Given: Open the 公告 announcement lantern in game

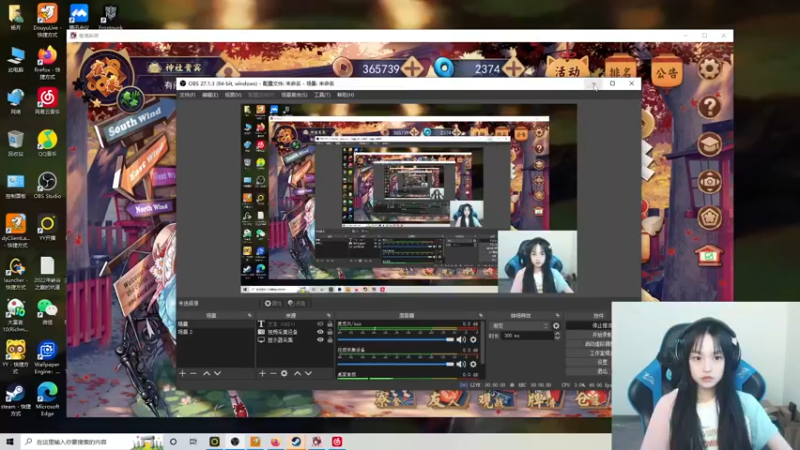Looking at the screenshot, I should [666, 71].
